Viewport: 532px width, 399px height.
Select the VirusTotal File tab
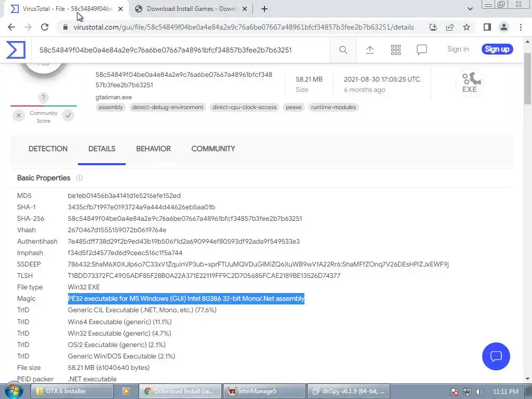tap(66, 9)
